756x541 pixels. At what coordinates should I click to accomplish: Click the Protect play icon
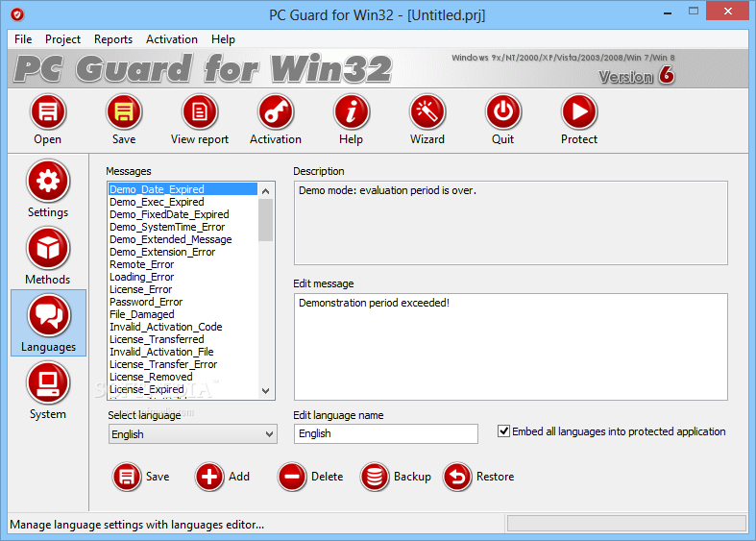click(x=579, y=111)
